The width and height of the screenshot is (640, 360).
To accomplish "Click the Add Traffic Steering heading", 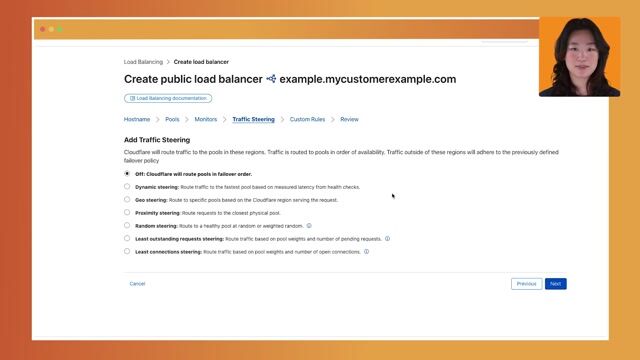I will tap(157, 140).
